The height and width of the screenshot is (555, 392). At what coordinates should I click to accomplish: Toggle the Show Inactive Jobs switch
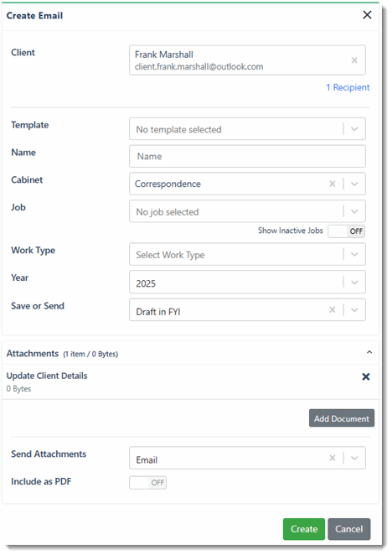coord(347,231)
